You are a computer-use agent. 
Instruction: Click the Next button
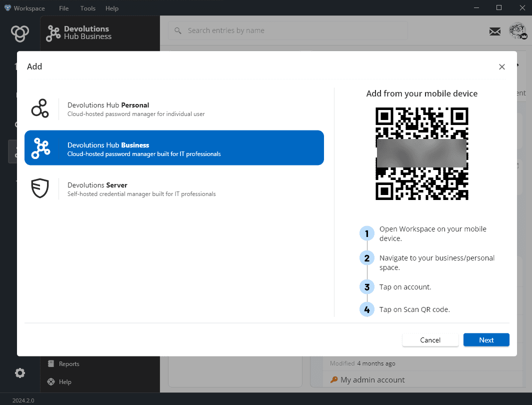click(x=486, y=340)
